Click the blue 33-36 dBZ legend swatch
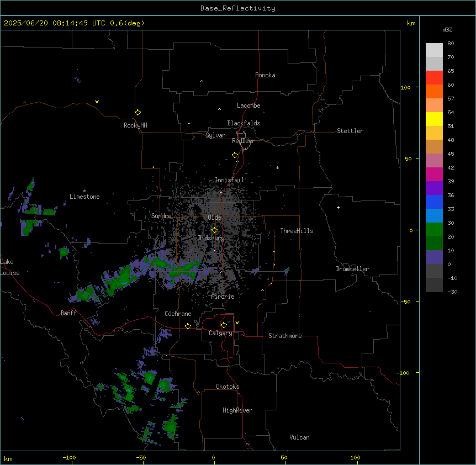Image resolution: width=476 pixels, height=465 pixels. point(434,202)
